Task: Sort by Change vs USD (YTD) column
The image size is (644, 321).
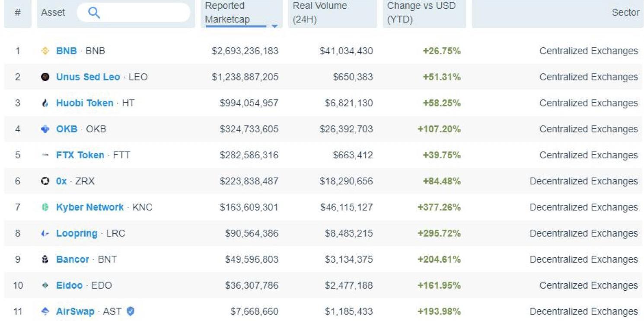Action: [421, 13]
